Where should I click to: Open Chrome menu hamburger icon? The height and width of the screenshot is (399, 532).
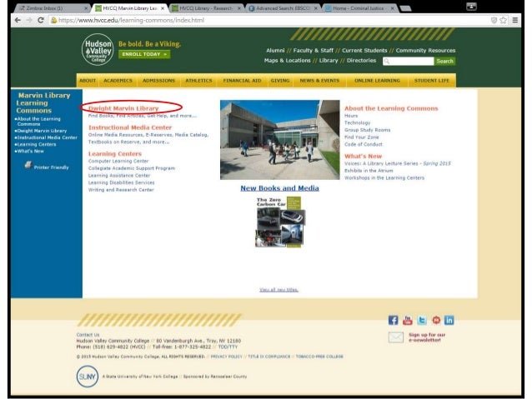point(515,20)
